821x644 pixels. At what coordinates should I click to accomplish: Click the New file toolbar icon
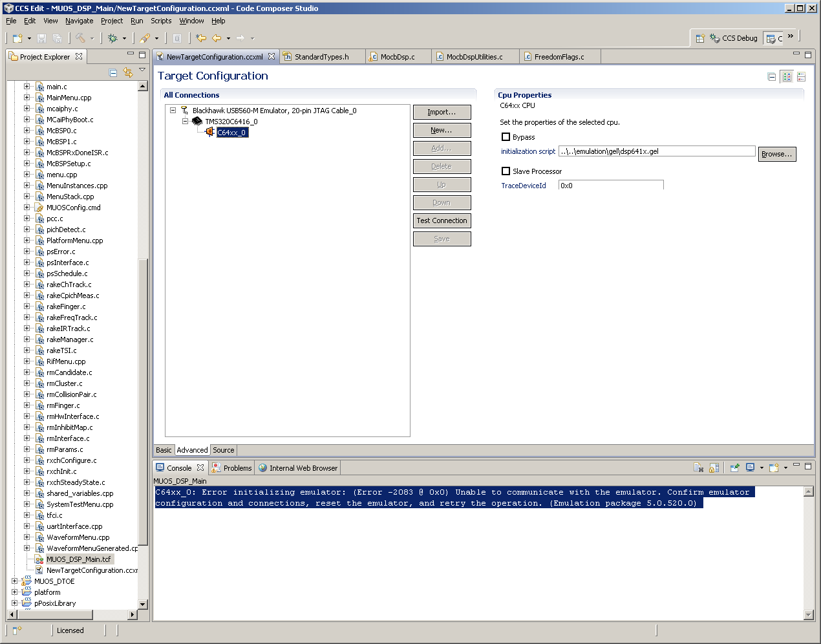pos(17,38)
